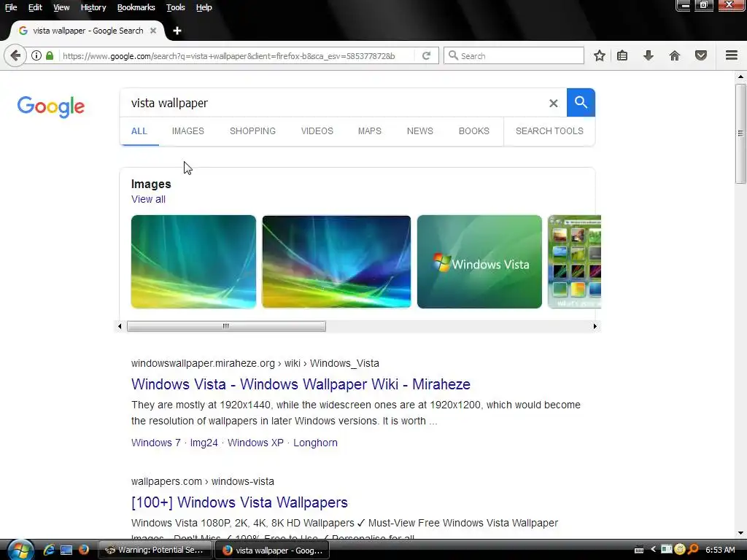This screenshot has width=747, height=560.
Task: Switch to the MAPS search tab
Action: [x=370, y=131]
